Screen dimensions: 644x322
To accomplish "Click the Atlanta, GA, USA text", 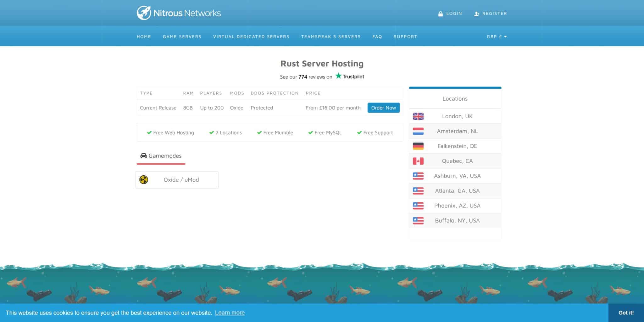I will pos(457,191).
